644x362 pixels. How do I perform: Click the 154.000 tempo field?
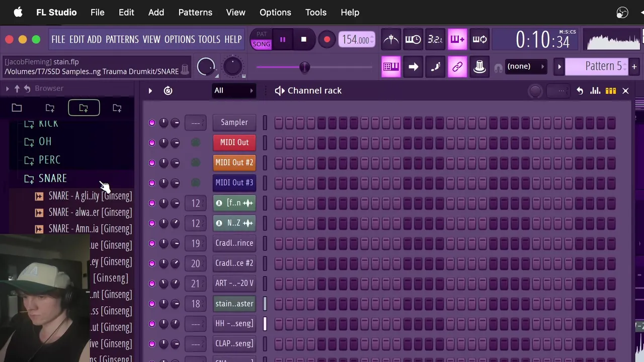pyautogui.click(x=357, y=40)
